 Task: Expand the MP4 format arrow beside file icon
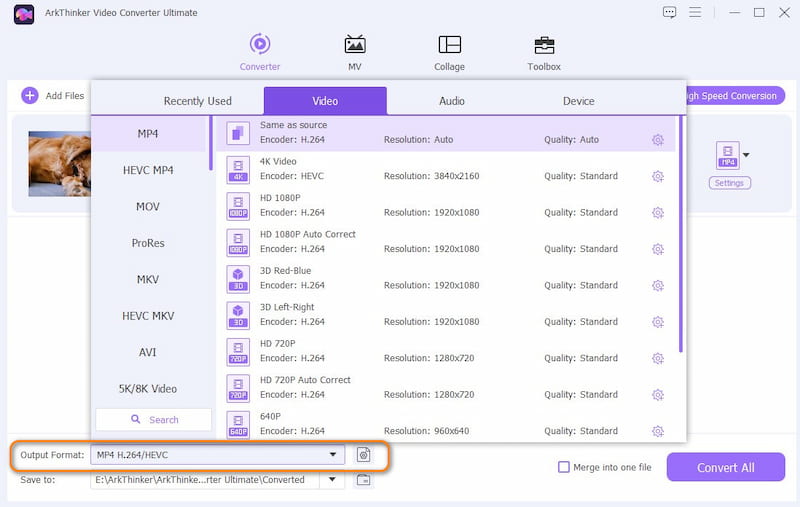(x=746, y=155)
